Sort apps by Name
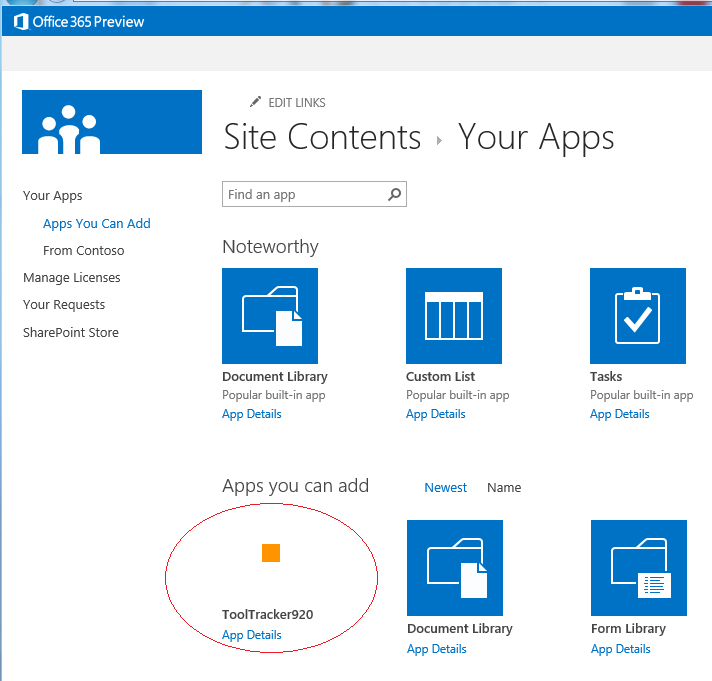Viewport: 712px width, 681px height. [x=504, y=487]
